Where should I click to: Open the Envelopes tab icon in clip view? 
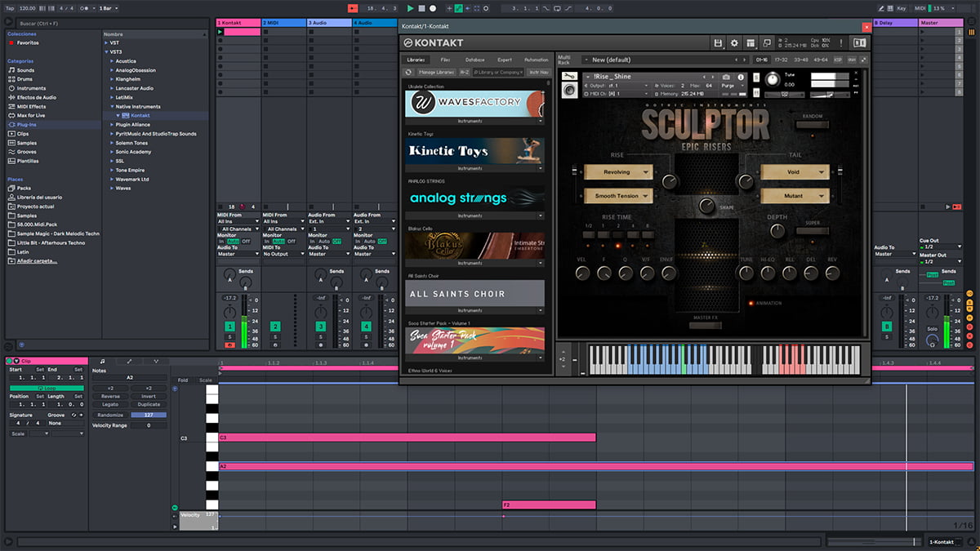[x=129, y=361]
